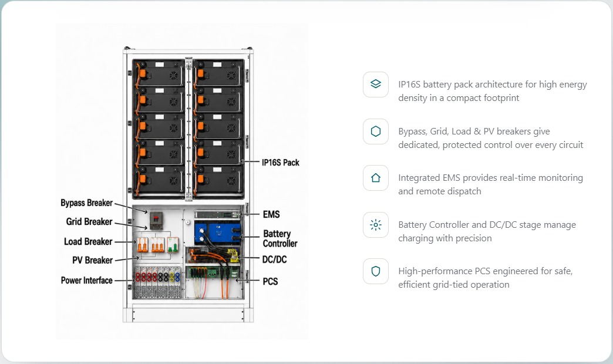The width and height of the screenshot is (613, 364).
Task: Click the hexagon icon beside breakers description
Action: point(376,132)
